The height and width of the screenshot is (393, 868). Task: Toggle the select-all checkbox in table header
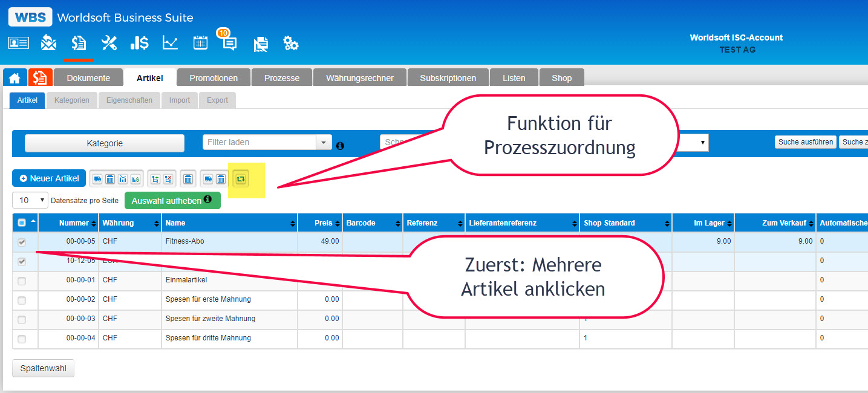click(22, 223)
